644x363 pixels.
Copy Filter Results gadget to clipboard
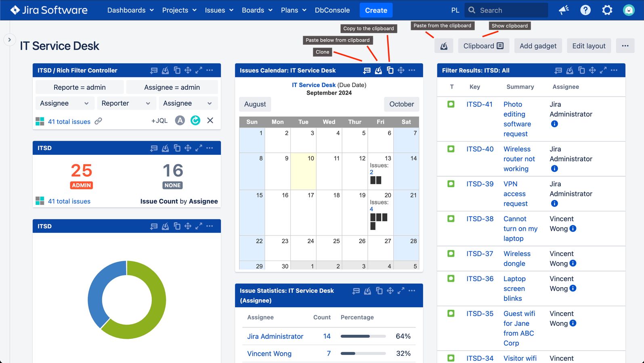[581, 70]
